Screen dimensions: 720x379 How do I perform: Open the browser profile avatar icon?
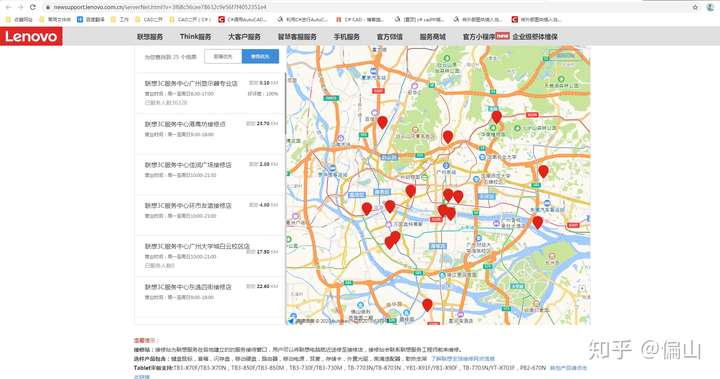pyautogui.click(x=710, y=7)
